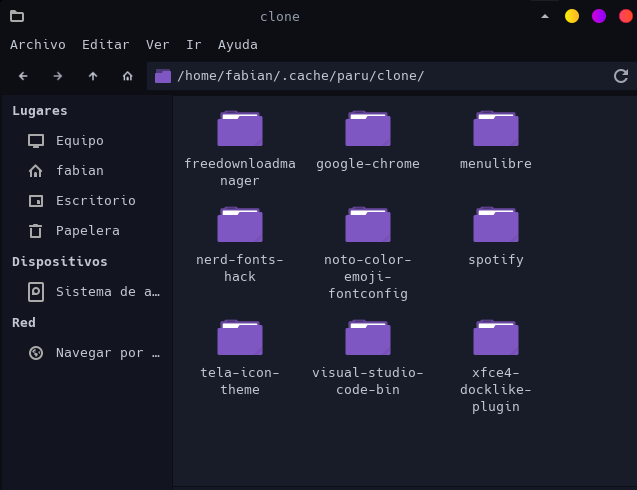Image resolution: width=637 pixels, height=490 pixels.
Task: Select the nerd-fonts-hack folder icon
Action: pos(240,224)
